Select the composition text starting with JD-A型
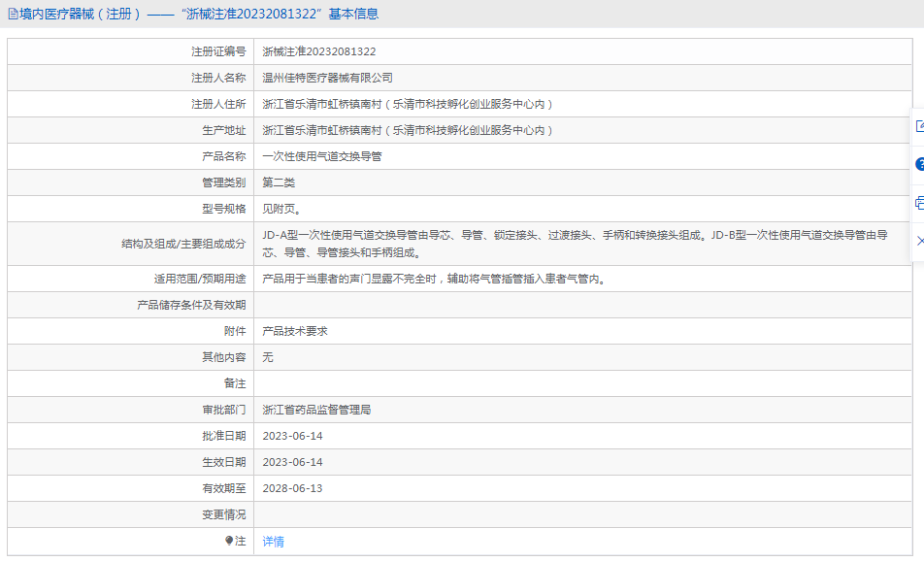 tap(576, 244)
